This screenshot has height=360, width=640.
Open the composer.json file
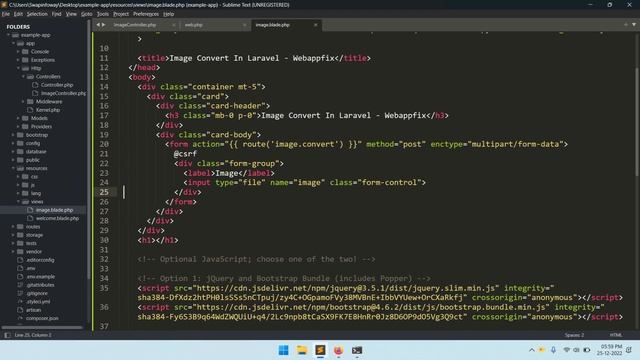click(42, 318)
